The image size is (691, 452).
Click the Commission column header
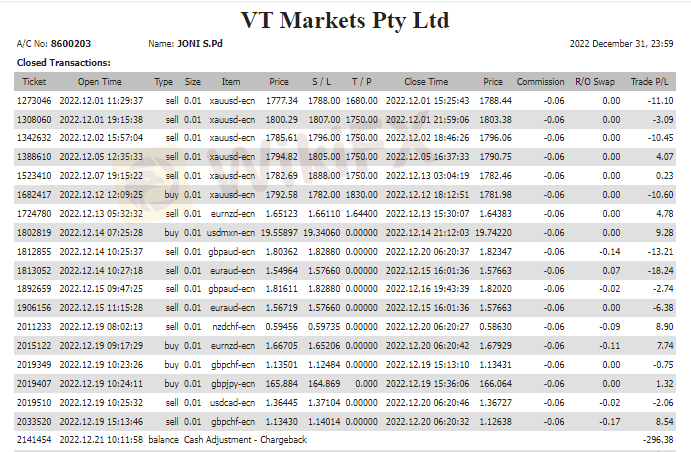(x=540, y=82)
